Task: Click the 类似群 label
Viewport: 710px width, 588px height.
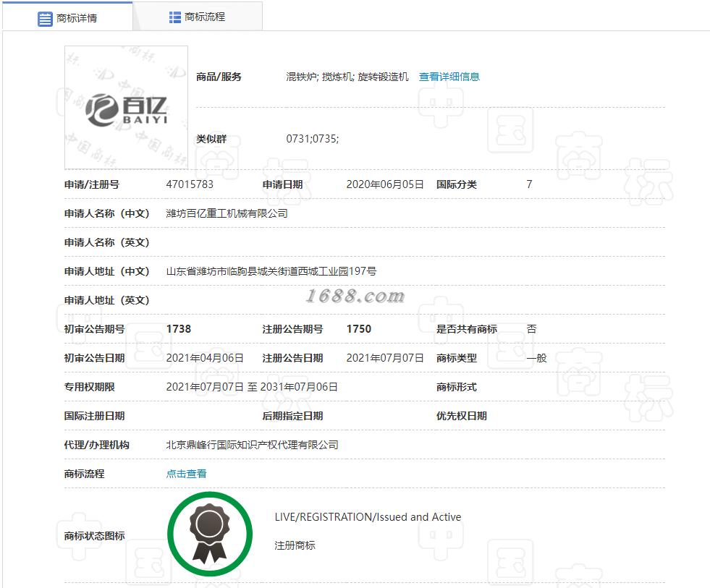Action: (x=211, y=139)
